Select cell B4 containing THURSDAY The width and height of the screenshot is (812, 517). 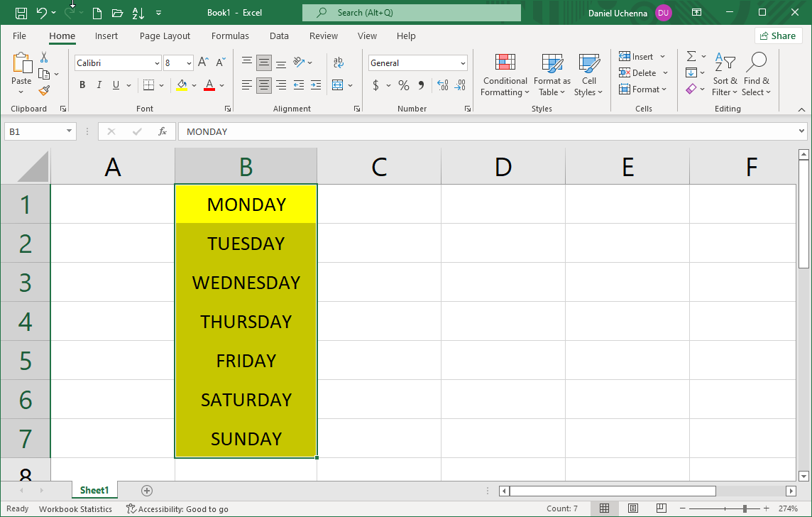[246, 322]
